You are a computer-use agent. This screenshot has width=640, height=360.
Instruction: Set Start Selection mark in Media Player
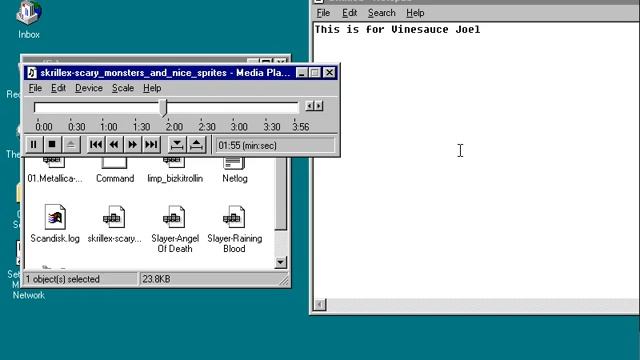[x=177, y=144]
